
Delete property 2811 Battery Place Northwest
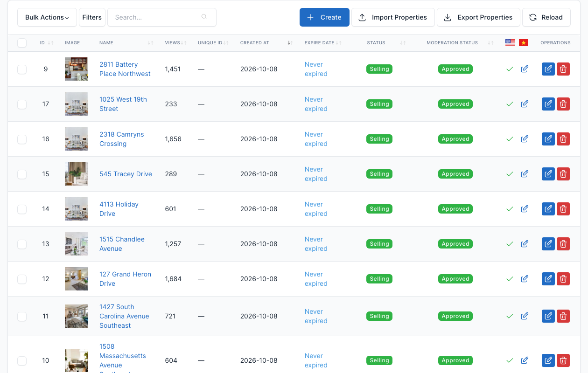click(563, 69)
